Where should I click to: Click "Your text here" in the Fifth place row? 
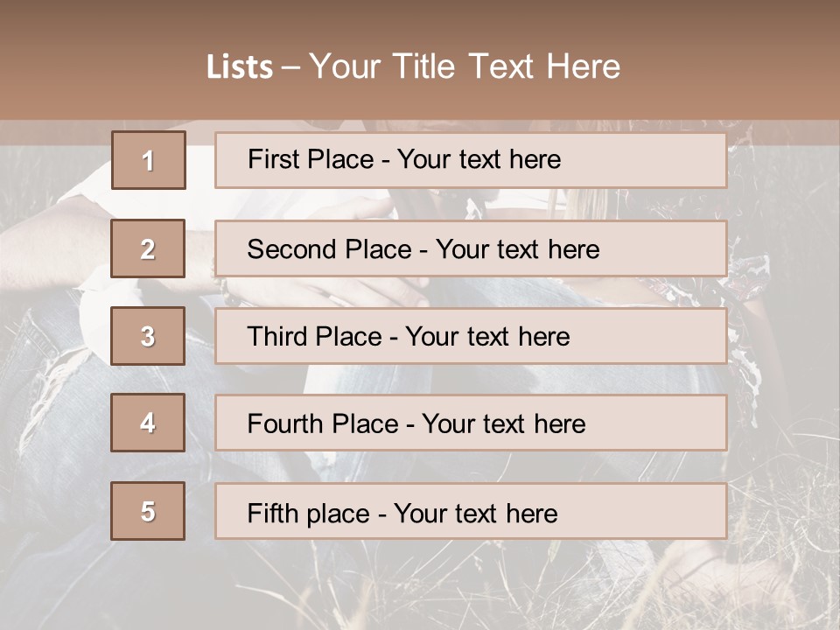click(475, 513)
